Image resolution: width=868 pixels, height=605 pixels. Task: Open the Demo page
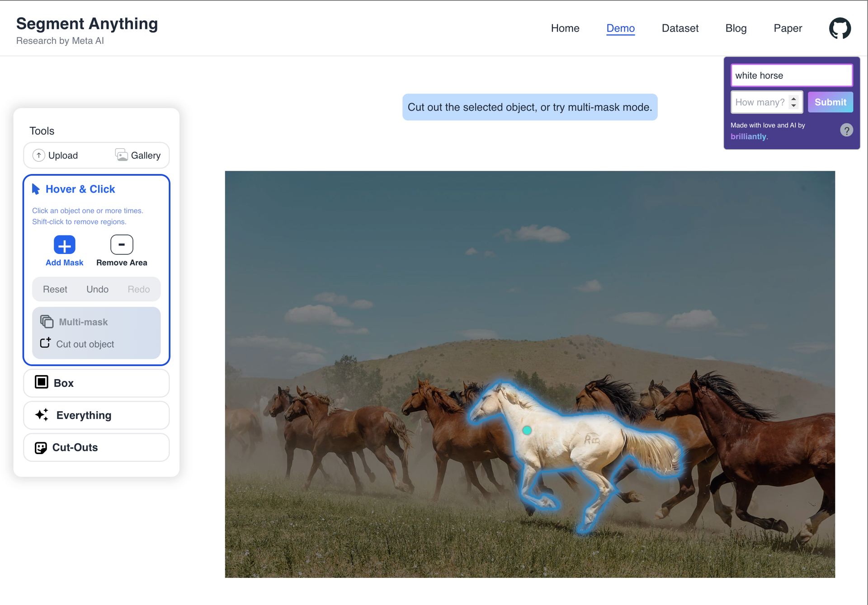[620, 28]
